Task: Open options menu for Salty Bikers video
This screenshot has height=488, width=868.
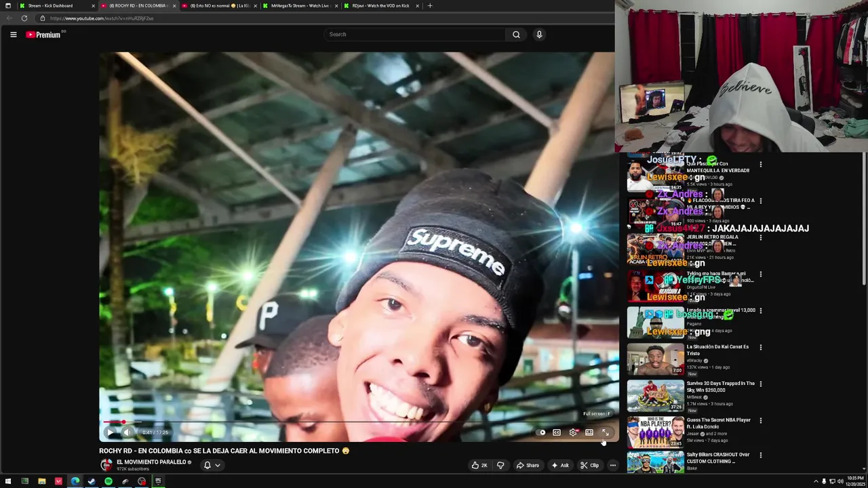Action: [760, 456]
